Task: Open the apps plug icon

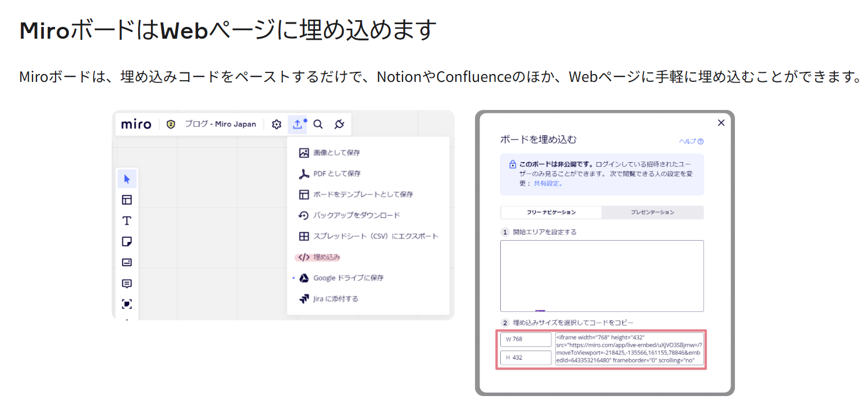Action: tap(339, 125)
